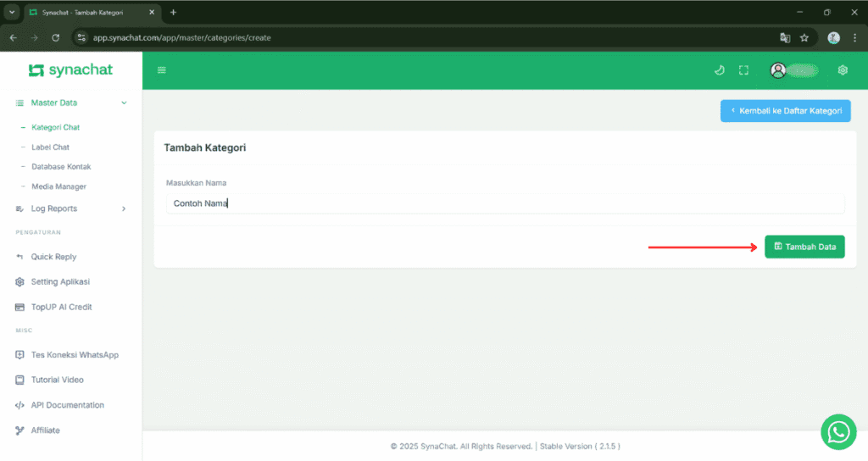The height and width of the screenshot is (461, 868).
Task: Click the Tutorial Video icon
Action: pyautogui.click(x=20, y=380)
